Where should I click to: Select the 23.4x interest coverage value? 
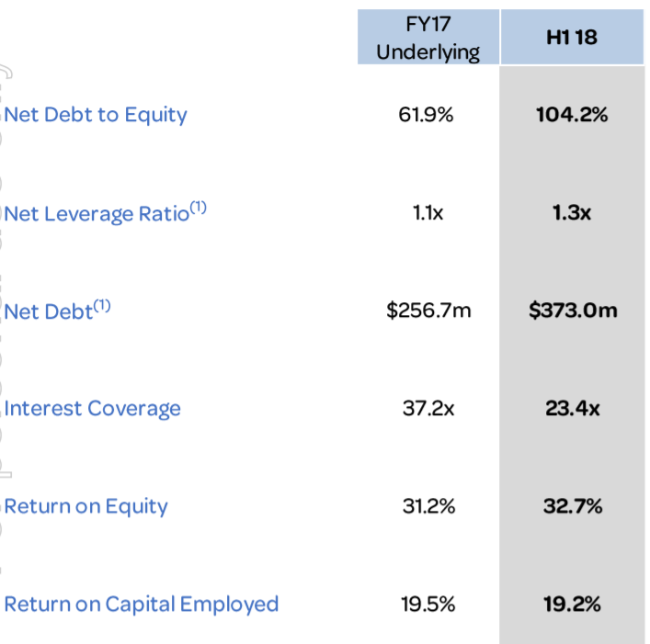(x=573, y=409)
